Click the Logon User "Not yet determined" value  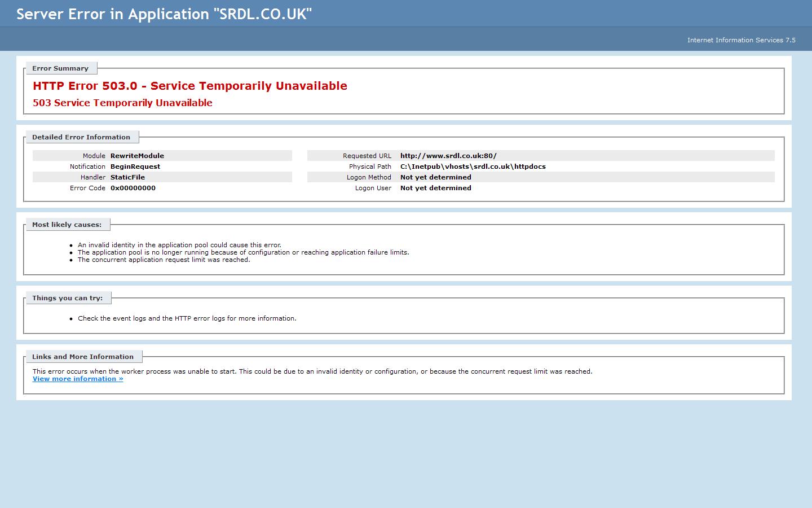[x=436, y=188]
